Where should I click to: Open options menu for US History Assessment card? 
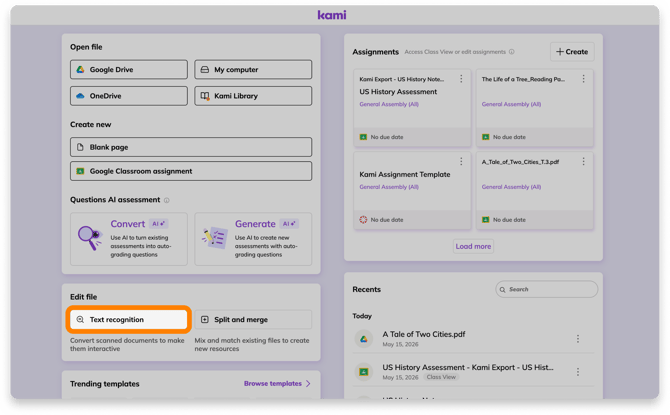click(461, 79)
